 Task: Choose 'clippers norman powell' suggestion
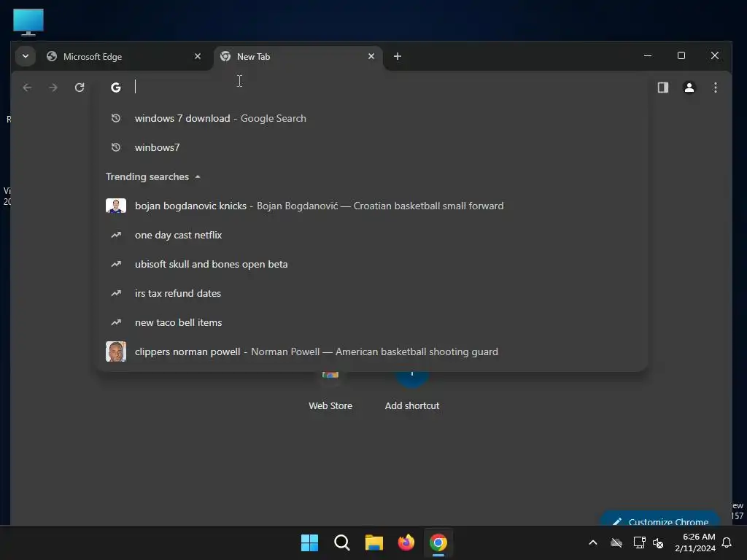[x=372, y=352]
